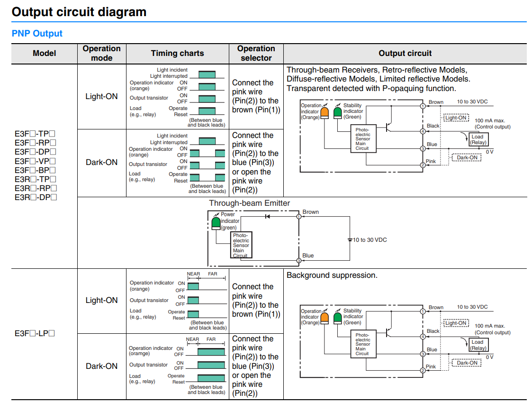Click the "Model" column header
Viewport: 532px width, 403px height.
click(45, 53)
